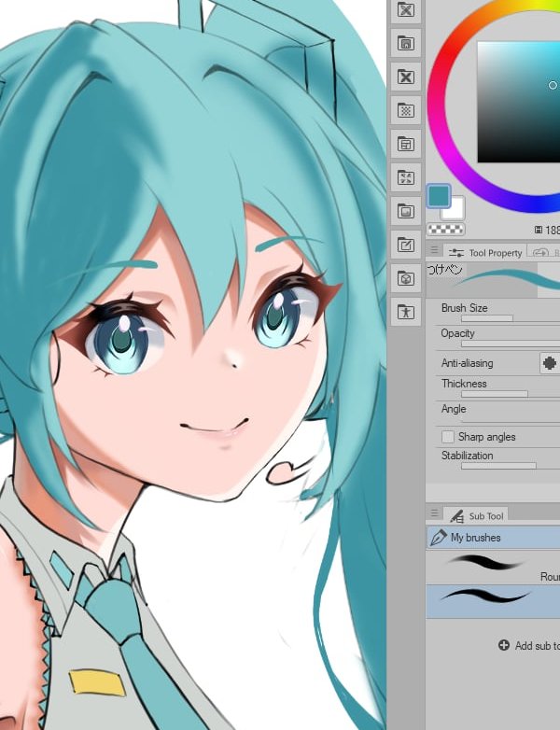
Task: Open the image material folder icon
Action: (x=406, y=211)
